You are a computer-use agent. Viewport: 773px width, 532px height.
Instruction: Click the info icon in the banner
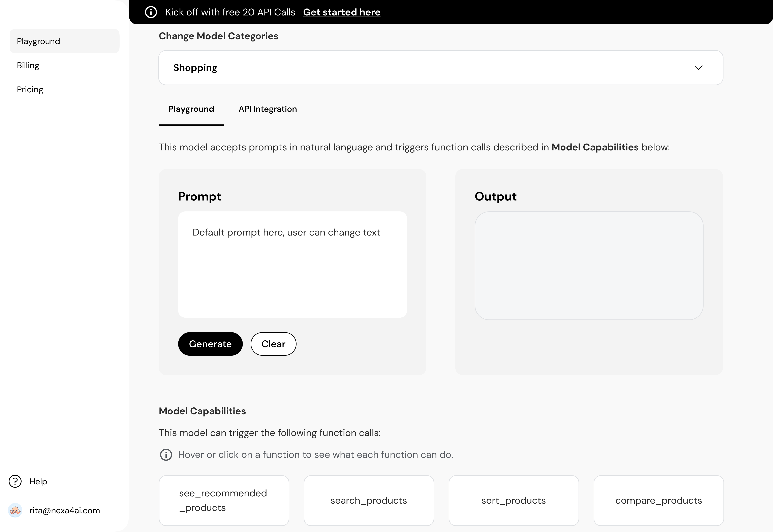(x=151, y=12)
